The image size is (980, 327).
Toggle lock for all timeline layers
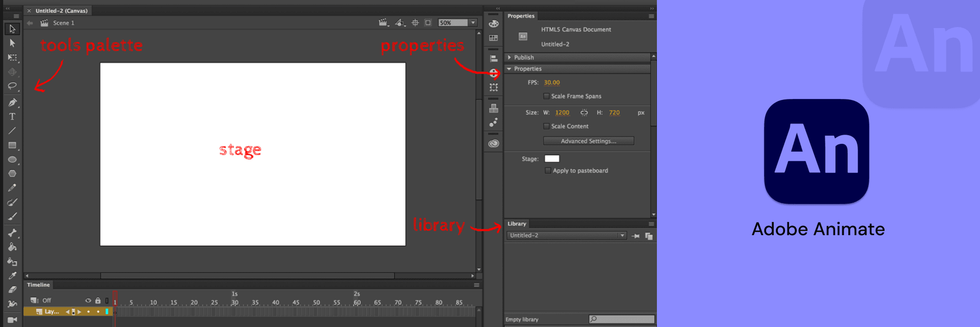98,300
